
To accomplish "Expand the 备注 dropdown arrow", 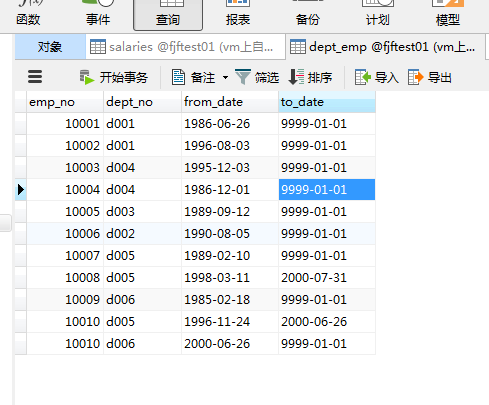I will pyautogui.click(x=225, y=78).
